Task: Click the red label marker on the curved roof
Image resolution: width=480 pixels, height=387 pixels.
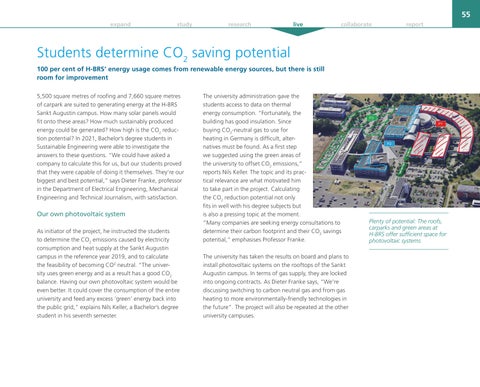Action: (441, 124)
